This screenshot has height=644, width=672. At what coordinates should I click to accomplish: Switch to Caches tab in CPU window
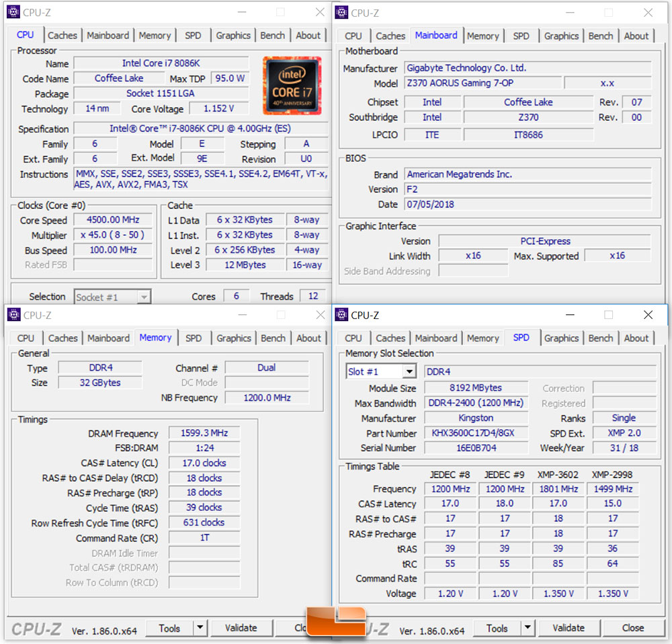click(62, 36)
